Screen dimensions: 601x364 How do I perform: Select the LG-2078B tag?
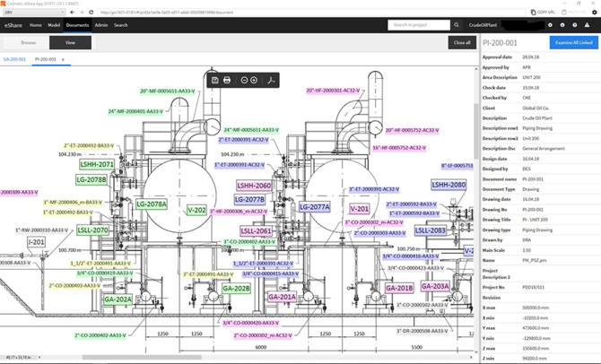click(91, 179)
